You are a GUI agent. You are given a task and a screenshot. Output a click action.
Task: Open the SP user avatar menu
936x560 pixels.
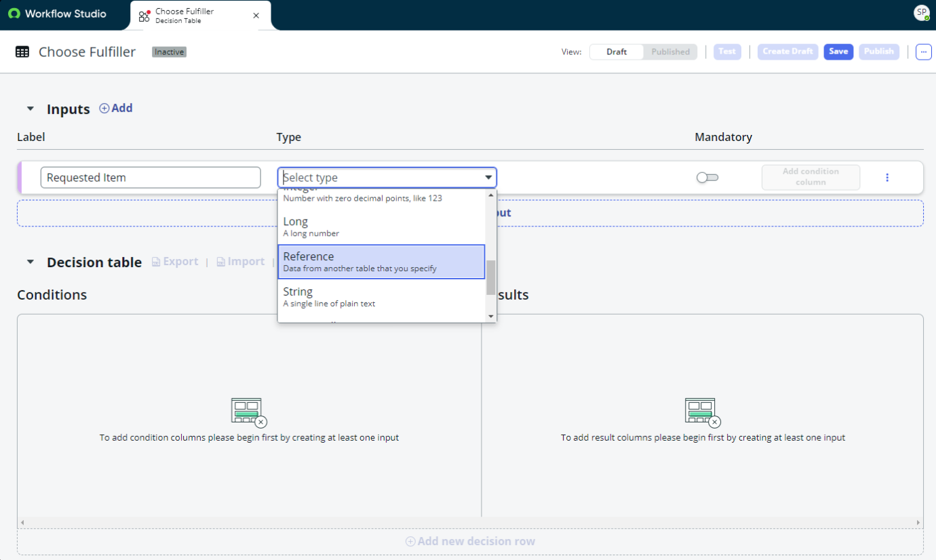[921, 13]
